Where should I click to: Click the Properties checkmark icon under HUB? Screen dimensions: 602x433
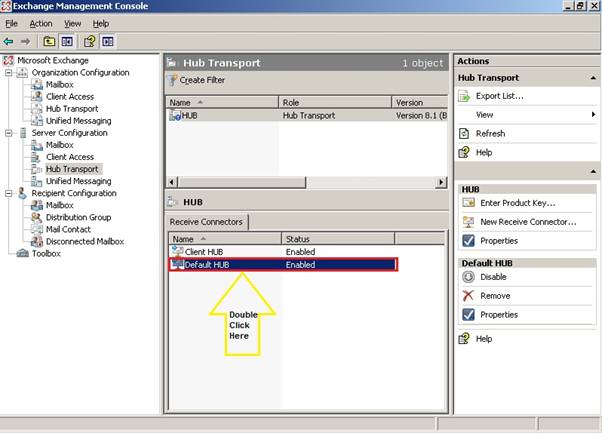pyautogui.click(x=468, y=241)
